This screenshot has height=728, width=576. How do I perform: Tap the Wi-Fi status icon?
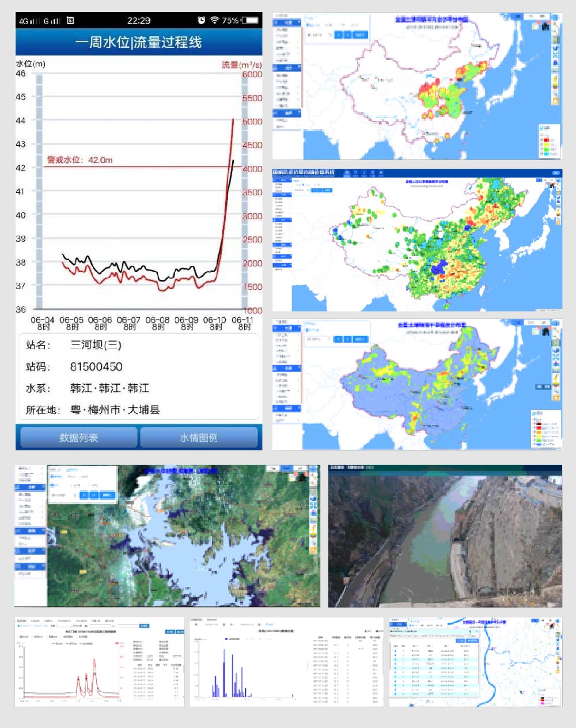coord(214,20)
